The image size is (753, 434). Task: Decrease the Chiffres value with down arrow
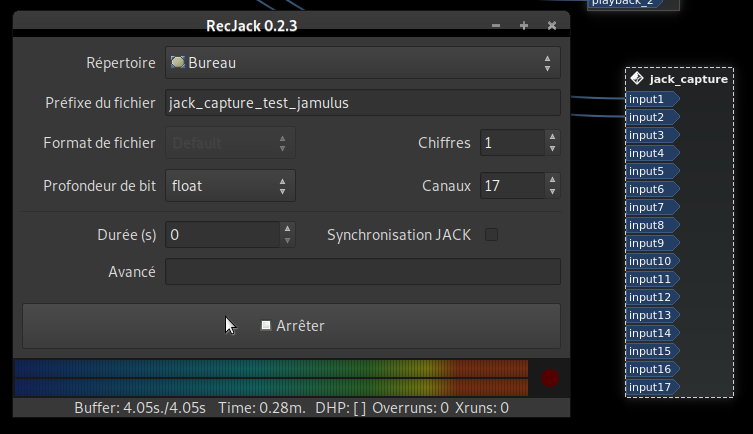[x=552, y=149]
